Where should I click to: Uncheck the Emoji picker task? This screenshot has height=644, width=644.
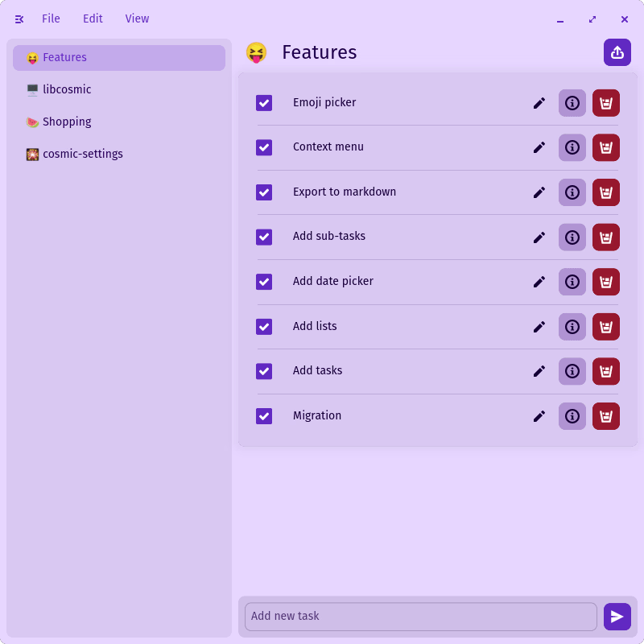click(x=264, y=103)
